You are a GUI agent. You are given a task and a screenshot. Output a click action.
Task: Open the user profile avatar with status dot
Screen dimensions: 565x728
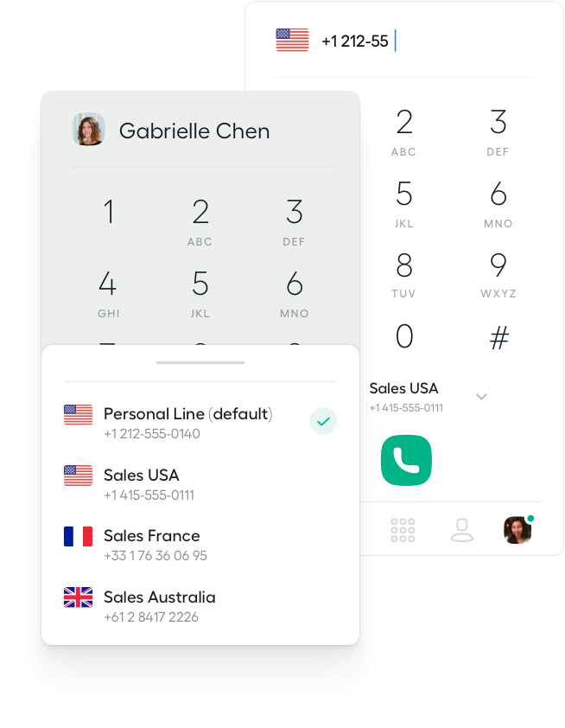(x=518, y=529)
